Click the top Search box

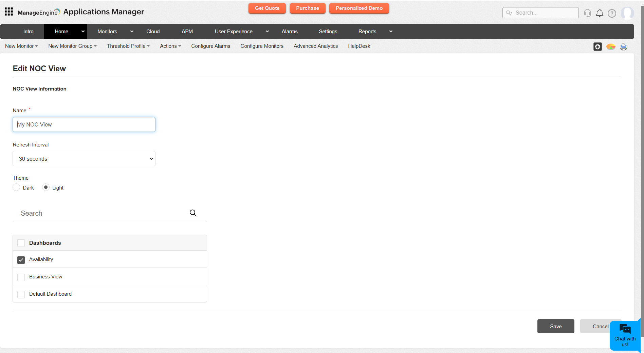(x=540, y=13)
